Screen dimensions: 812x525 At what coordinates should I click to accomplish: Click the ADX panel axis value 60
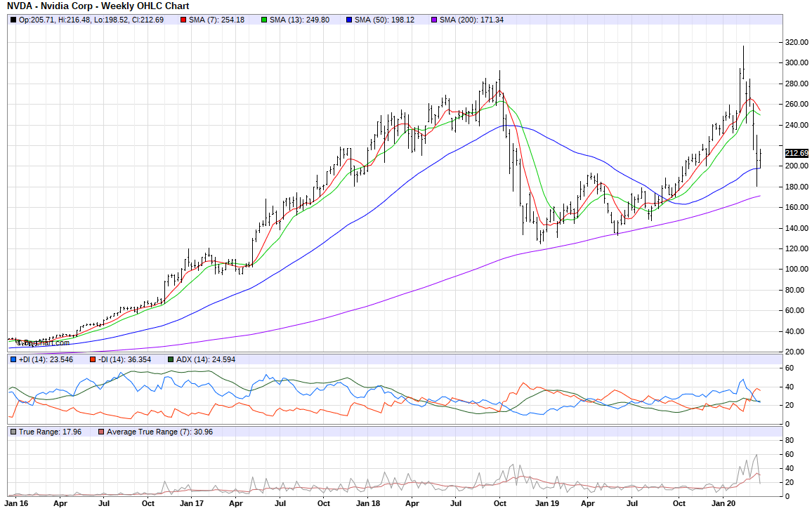pyautogui.click(x=790, y=368)
